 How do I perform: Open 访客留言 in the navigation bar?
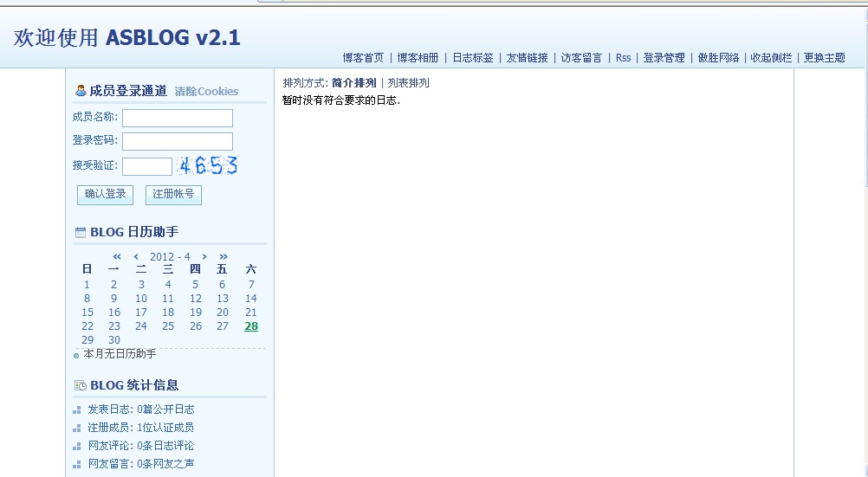pyautogui.click(x=581, y=57)
